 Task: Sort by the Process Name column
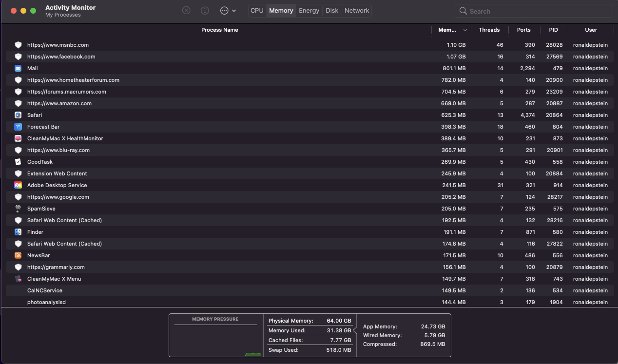[220, 30]
